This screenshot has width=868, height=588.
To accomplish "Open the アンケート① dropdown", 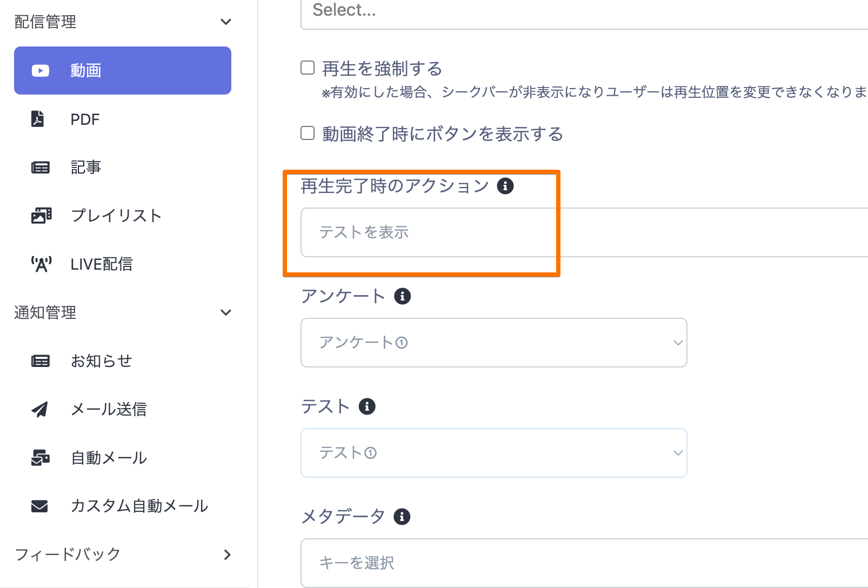I will click(x=493, y=343).
